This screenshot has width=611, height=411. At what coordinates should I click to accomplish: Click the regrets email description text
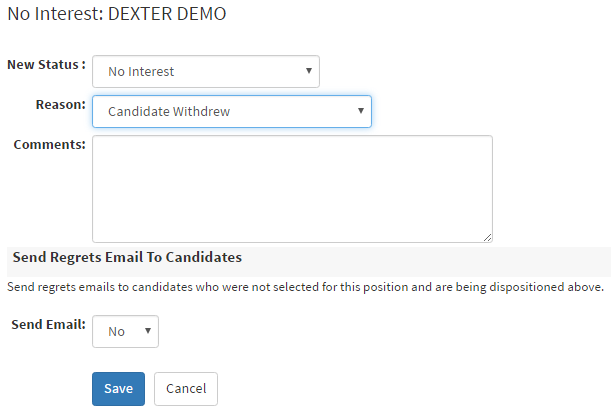(x=305, y=288)
